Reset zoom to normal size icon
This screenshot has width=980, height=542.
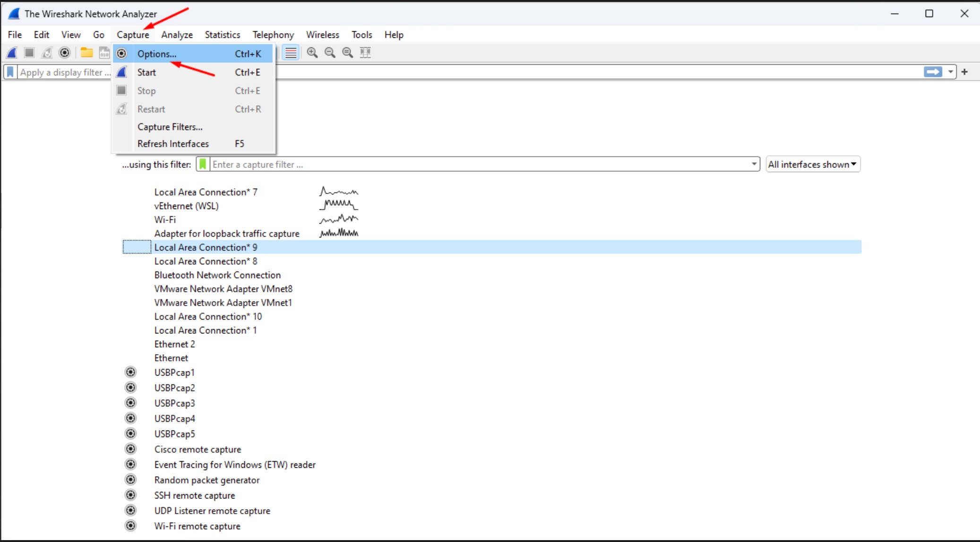(347, 52)
